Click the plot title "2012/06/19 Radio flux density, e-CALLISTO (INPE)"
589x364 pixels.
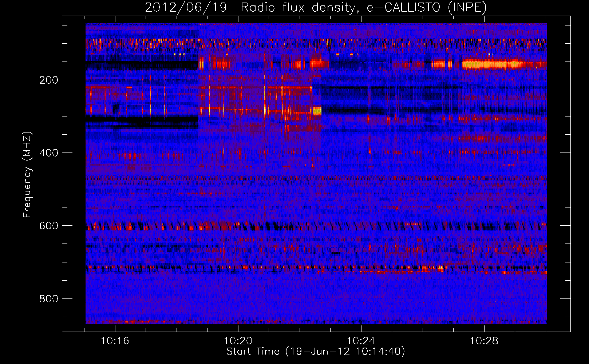(316, 7)
